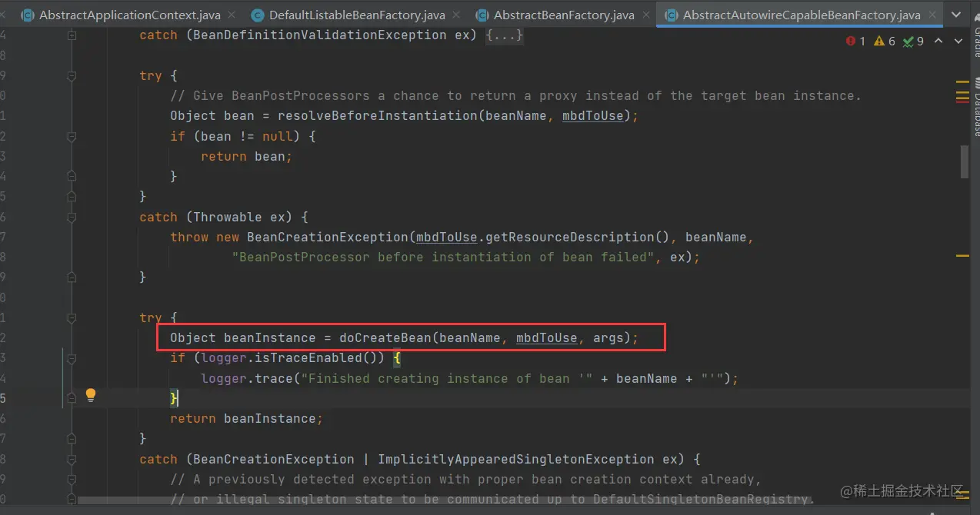This screenshot has height=515, width=980.
Task: Collapse the try block containing doCreateBean
Action: [72, 317]
